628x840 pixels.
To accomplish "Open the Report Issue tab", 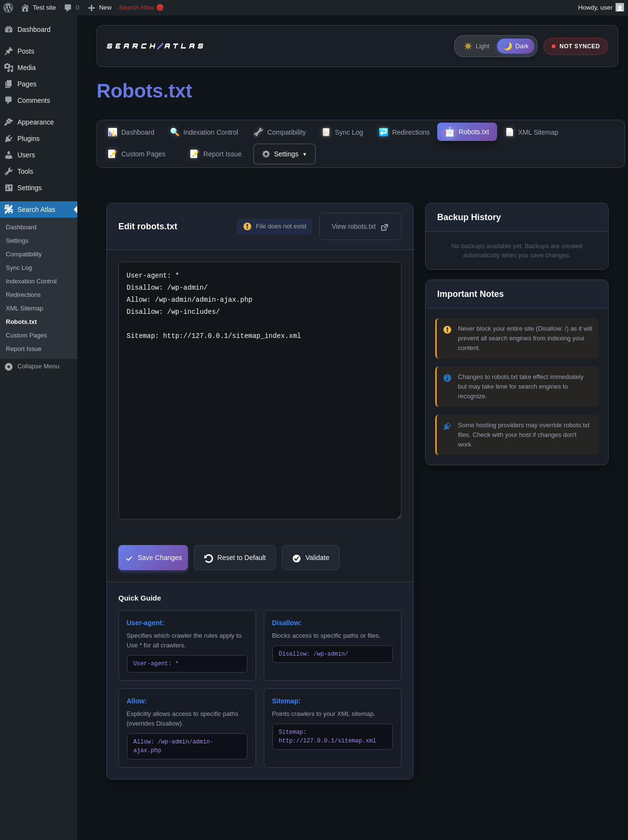I will [x=215, y=154].
